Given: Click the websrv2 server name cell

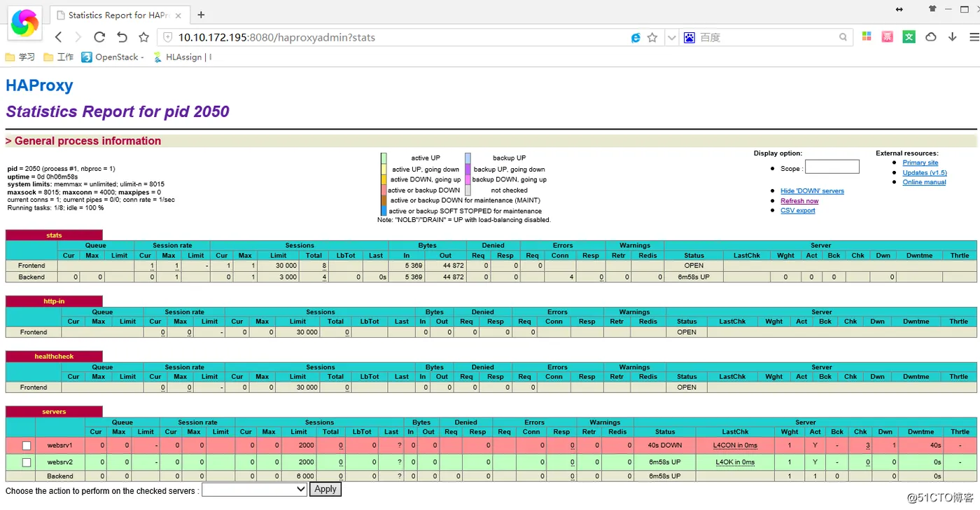Looking at the screenshot, I should (60, 462).
